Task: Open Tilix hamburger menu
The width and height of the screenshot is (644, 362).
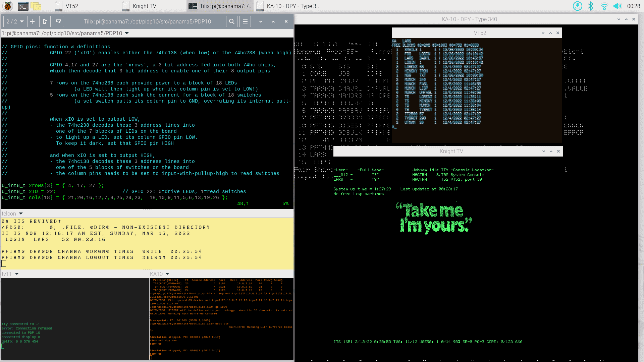Action: tap(245, 21)
